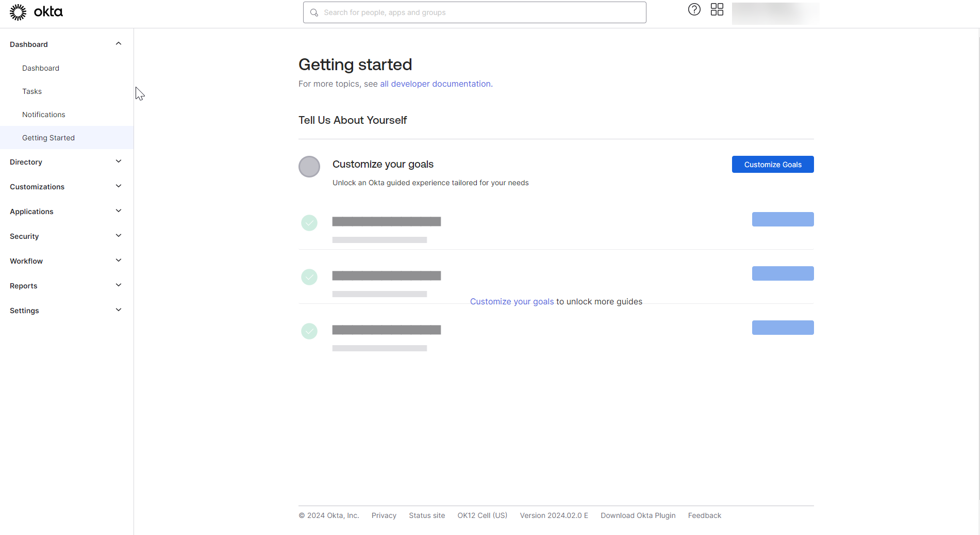Viewport: 980px width, 535px height.
Task: Click the Customize Goals button
Action: point(773,165)
